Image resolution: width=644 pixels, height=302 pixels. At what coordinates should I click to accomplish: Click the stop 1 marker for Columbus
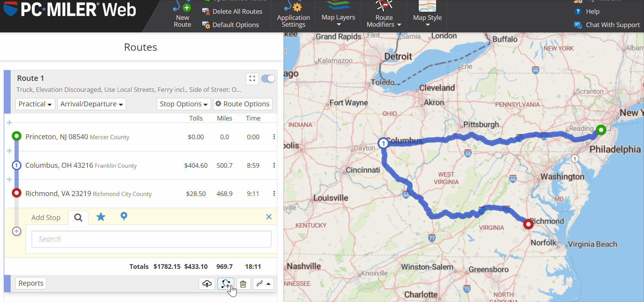(16, 165)
